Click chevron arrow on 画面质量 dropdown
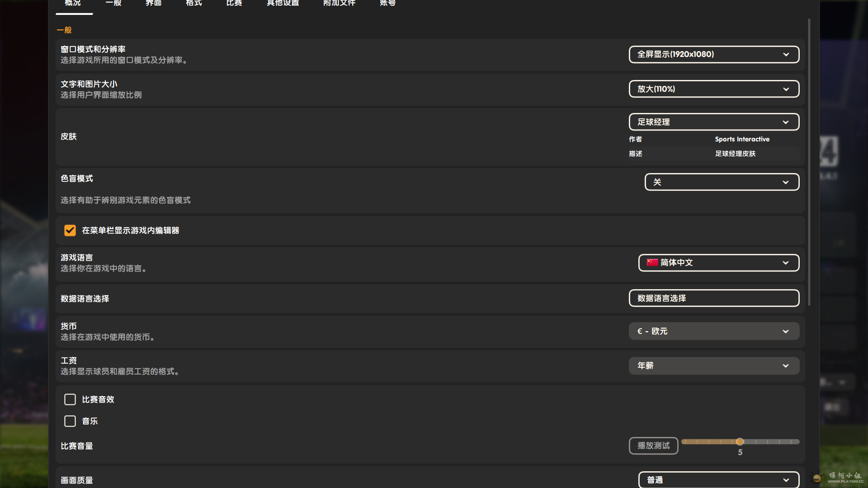The width and height of the screenshot is (868, 488). pyautogui.click(x=786, y=480)
